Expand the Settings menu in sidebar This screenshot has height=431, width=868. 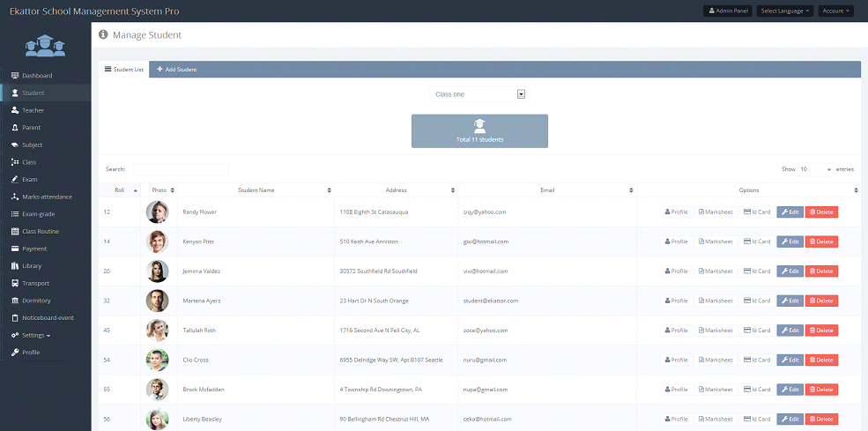(x=35, y=335)
